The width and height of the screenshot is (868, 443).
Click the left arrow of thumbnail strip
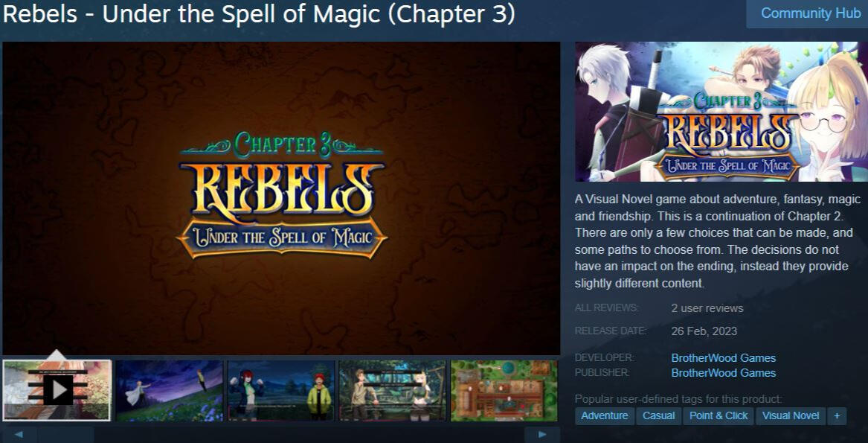click(x=19, y=435)
